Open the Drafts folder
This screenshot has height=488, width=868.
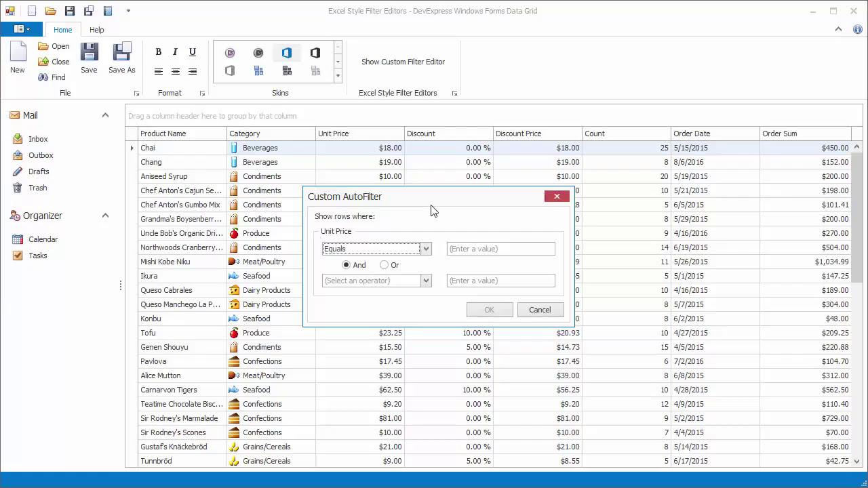click(x=39, y=171)
